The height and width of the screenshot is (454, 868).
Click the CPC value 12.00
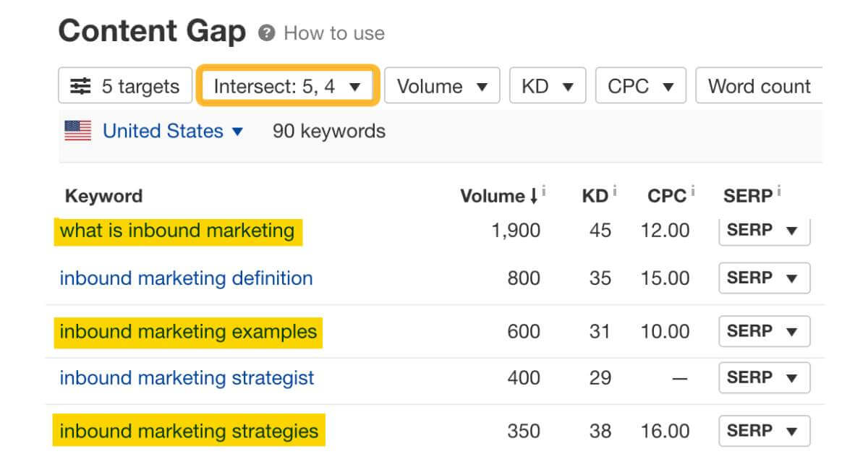tap(665, 231)
